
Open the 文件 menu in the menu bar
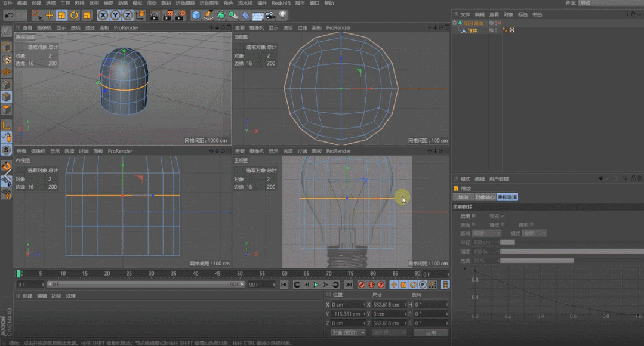click(x=7, y=3)
